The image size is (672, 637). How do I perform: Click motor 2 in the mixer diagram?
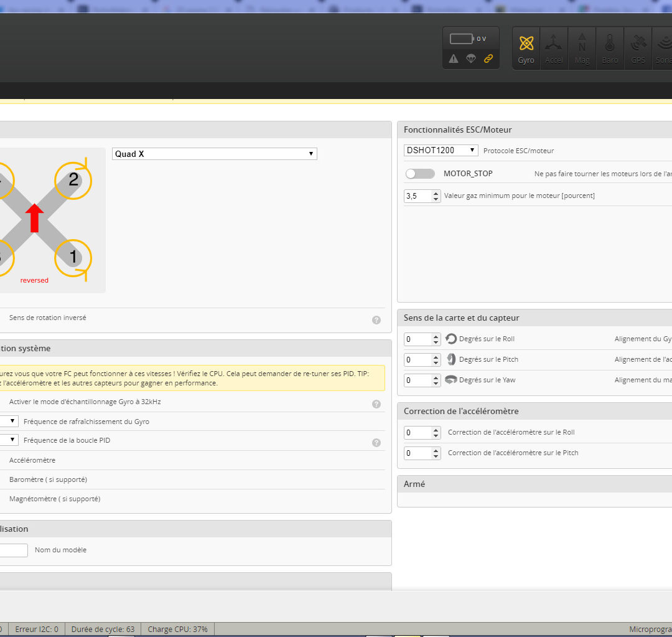73,180
